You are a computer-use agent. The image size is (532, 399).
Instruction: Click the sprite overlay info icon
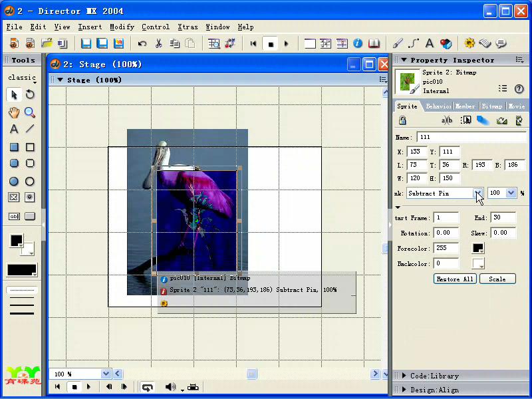click(164, 279)
